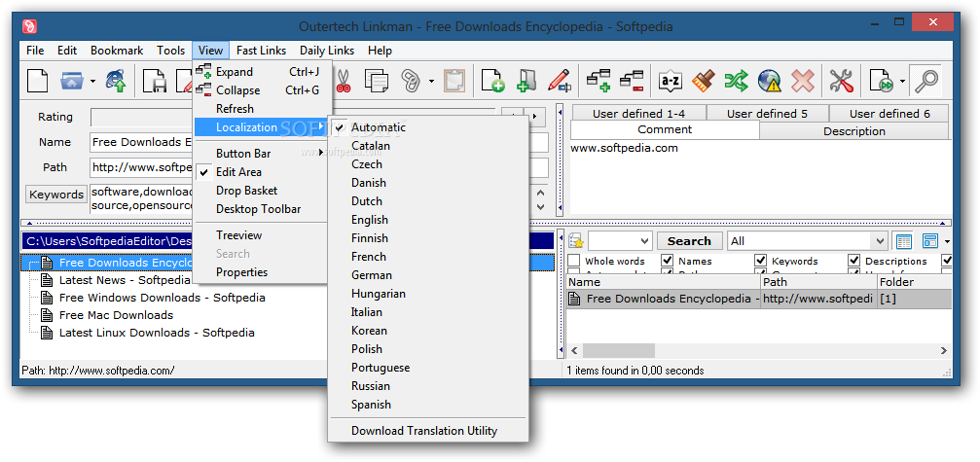The height and width of the screenshot is (462, 980).
Task: Switch to the User defined 5 tab
Action: pyautogui.click(x=767, y=114)
